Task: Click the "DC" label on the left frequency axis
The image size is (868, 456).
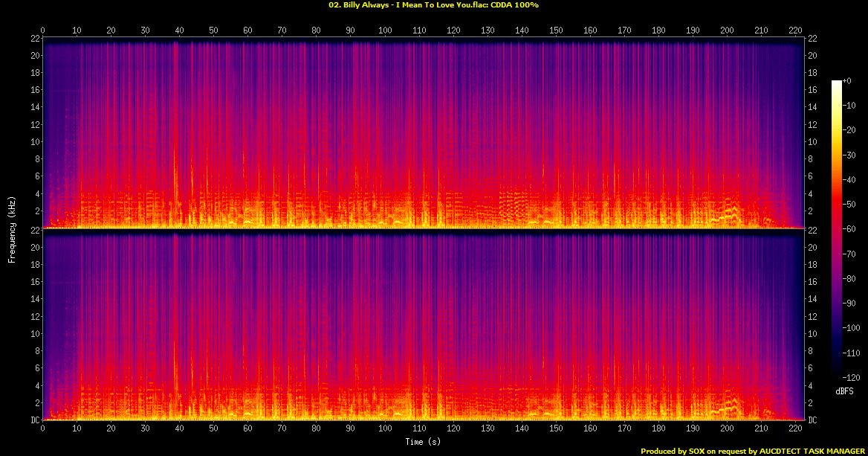Action: (34, 420)
